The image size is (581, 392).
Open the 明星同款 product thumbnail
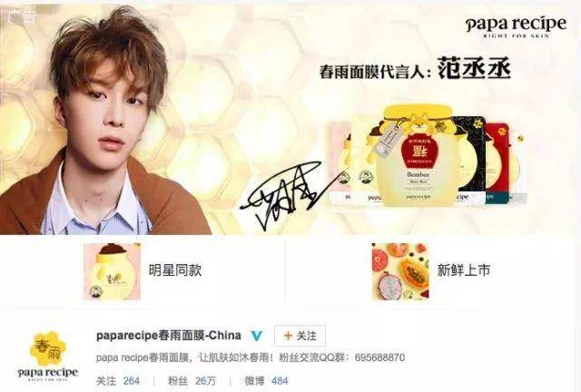tap(113, 271)
